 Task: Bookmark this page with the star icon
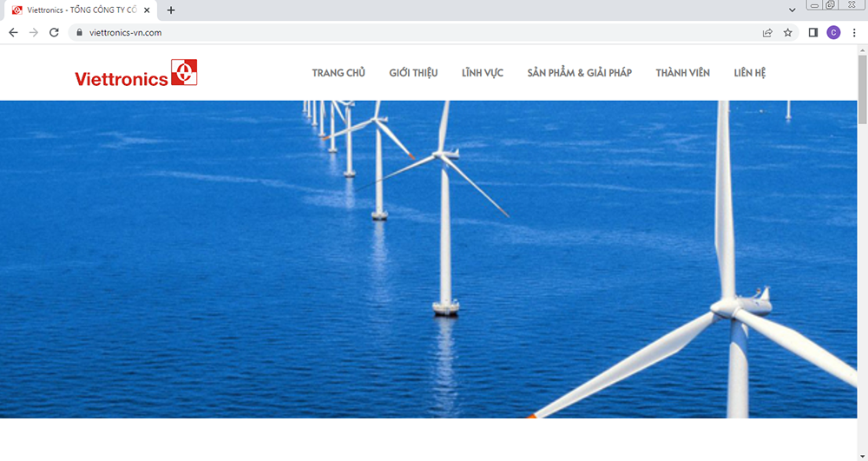point(788,33)
